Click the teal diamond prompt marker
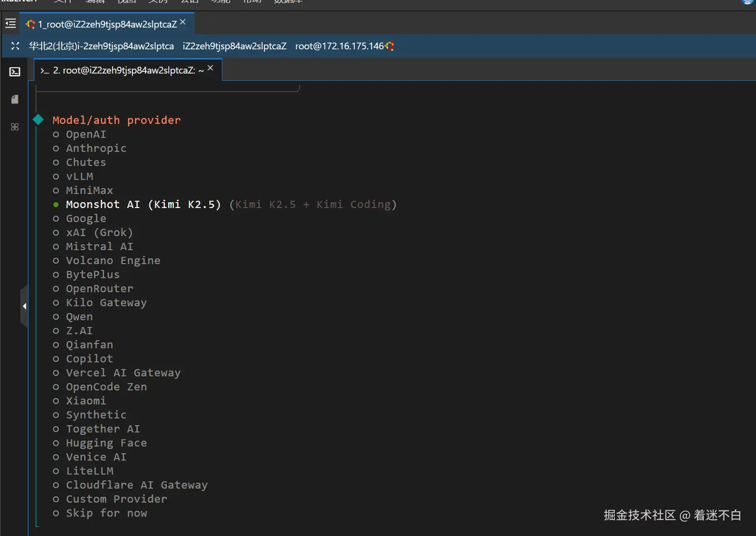 (x=39, y=119)
